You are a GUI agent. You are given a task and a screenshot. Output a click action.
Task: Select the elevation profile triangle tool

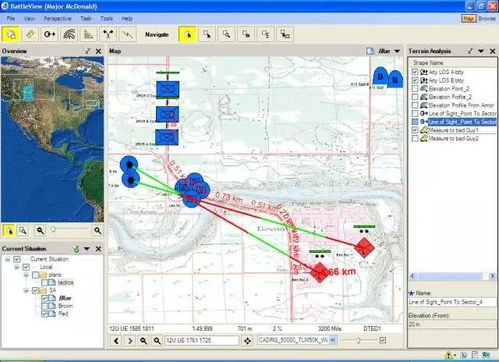coord(89,35)
